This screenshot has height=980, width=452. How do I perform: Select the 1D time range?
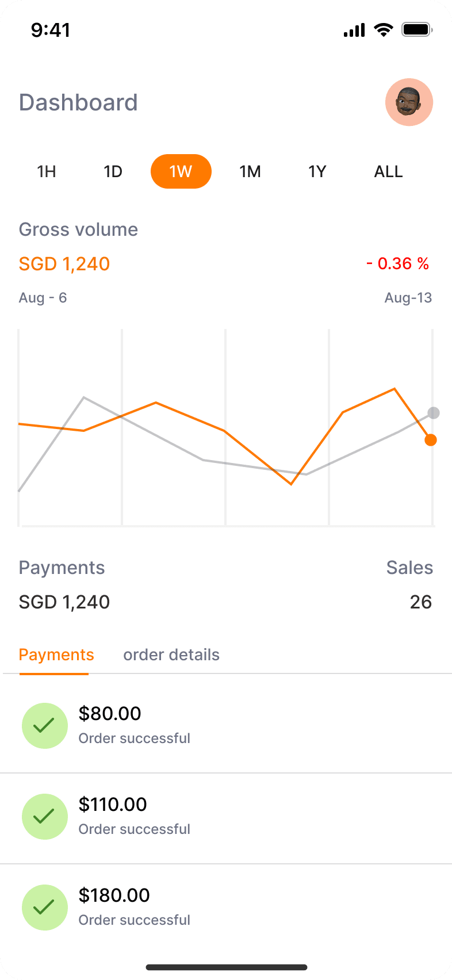(x=113, y=171)
